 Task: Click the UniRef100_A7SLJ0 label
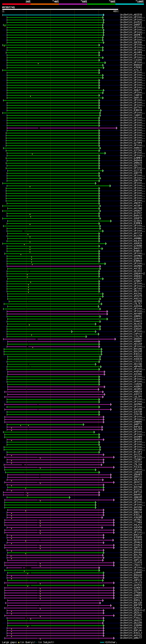131,70
